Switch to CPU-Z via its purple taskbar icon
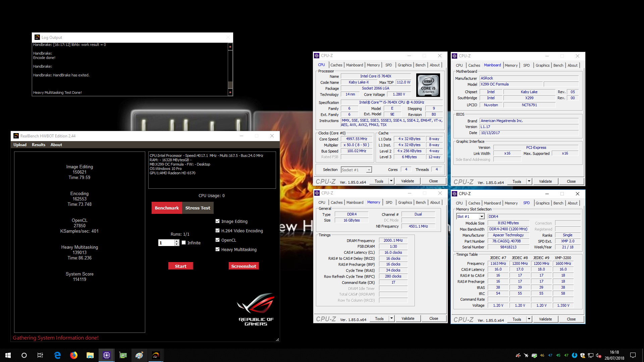 (x=107, y=355)
